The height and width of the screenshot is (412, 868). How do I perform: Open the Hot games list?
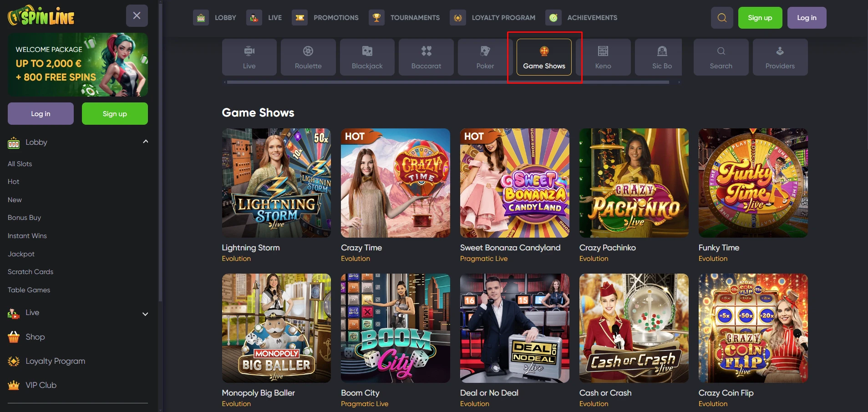(14, 182)
